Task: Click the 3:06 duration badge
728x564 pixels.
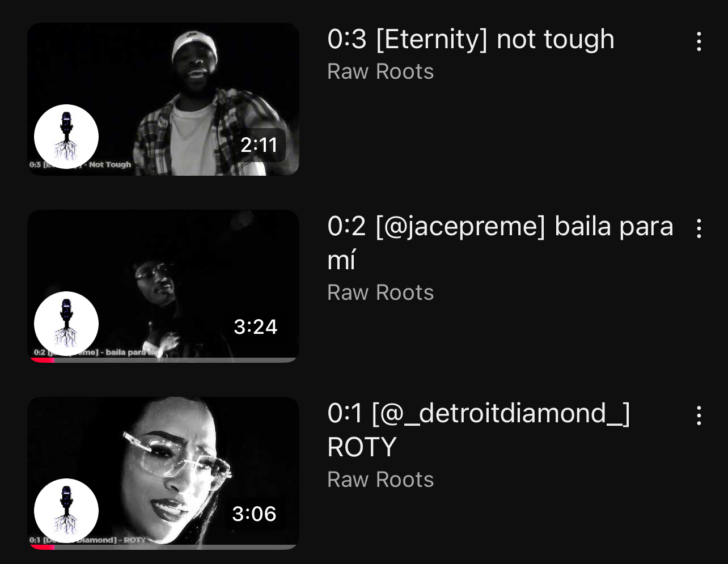Action: pos(255,514)
